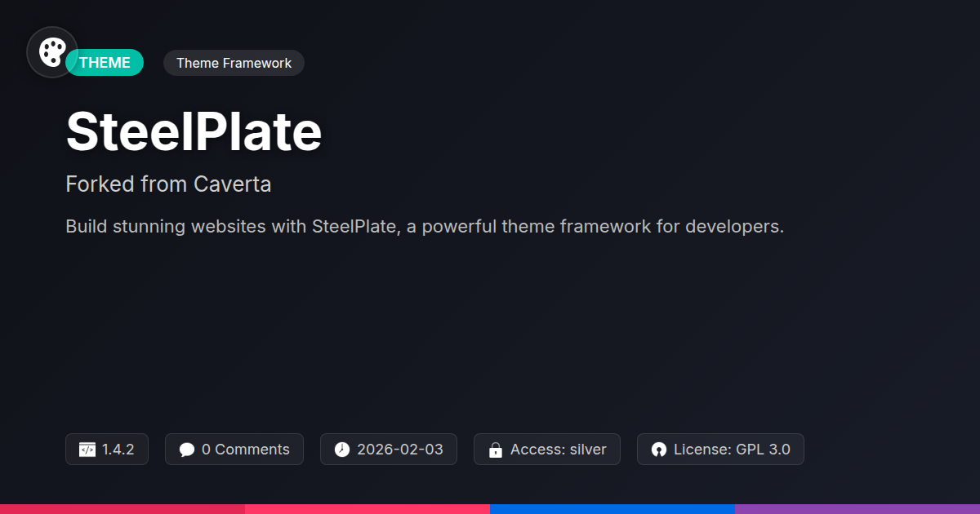Viewport: 980px width, 514px height.
Task: Open the SteelPlate title
Action: (194, 132)
